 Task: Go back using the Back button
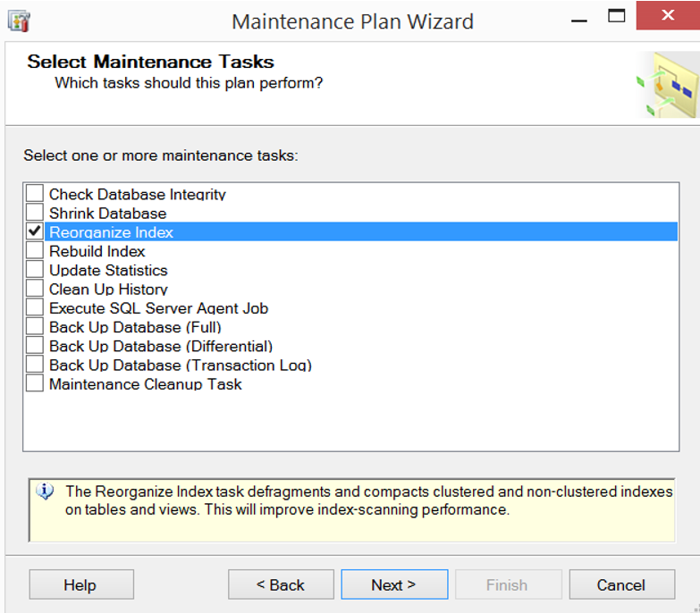[281, 584]
